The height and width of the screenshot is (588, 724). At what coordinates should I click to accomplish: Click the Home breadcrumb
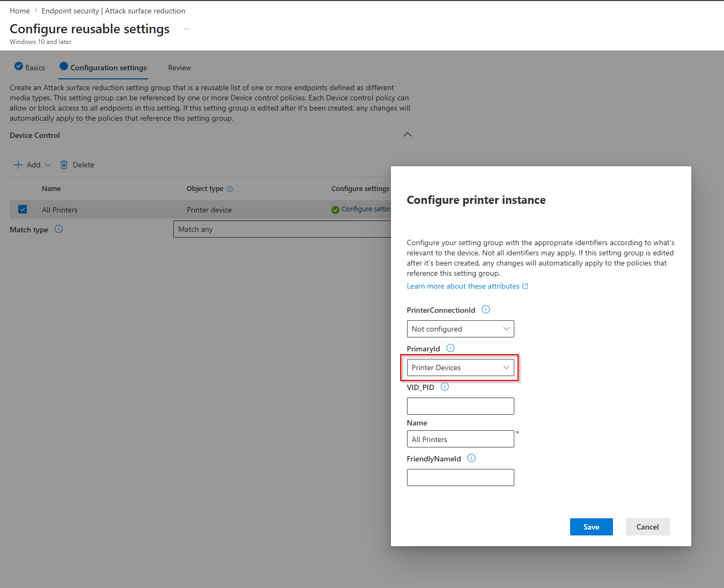20,11
